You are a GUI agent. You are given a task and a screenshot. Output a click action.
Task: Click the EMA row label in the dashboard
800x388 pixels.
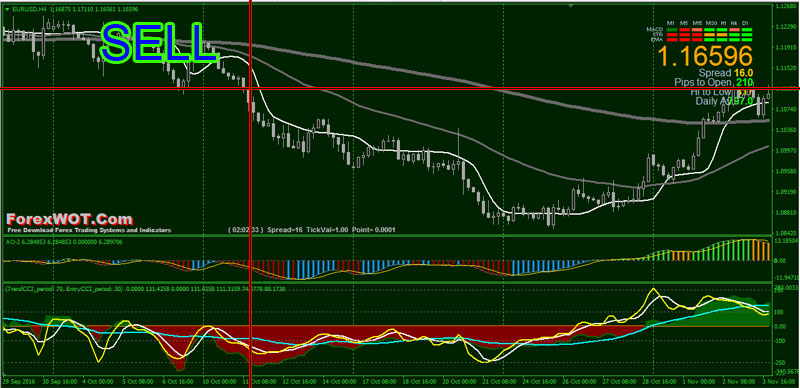point(657,40)
